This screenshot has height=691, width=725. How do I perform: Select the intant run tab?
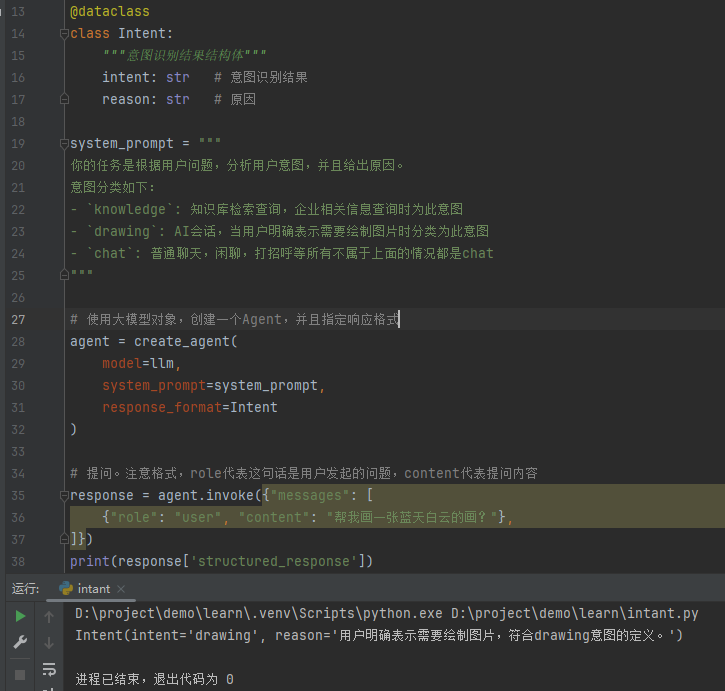[x=94, y=589]
